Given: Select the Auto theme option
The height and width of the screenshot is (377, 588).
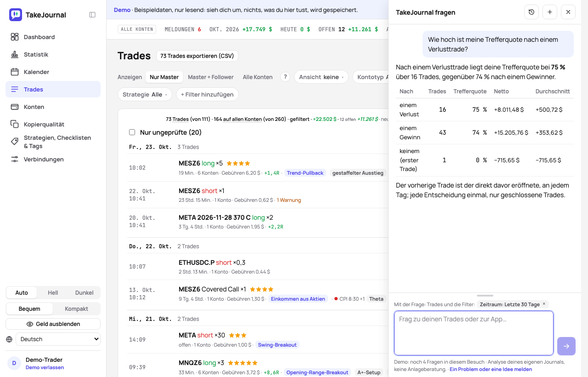Looking at the screenshot, I should click(x=22, y=293).
